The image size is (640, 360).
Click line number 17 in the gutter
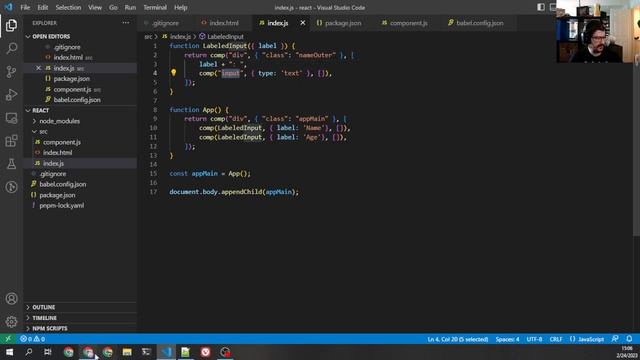(x=153, y=192)
